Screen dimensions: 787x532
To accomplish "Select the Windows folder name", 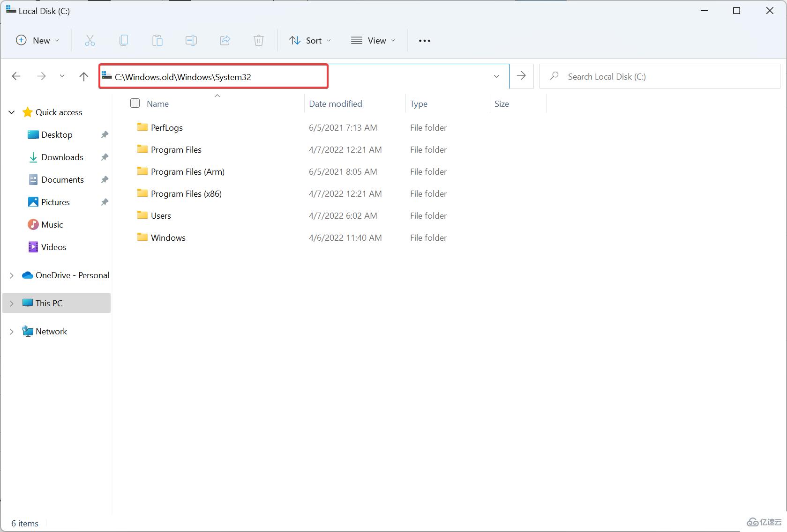I will pos(168,237).
